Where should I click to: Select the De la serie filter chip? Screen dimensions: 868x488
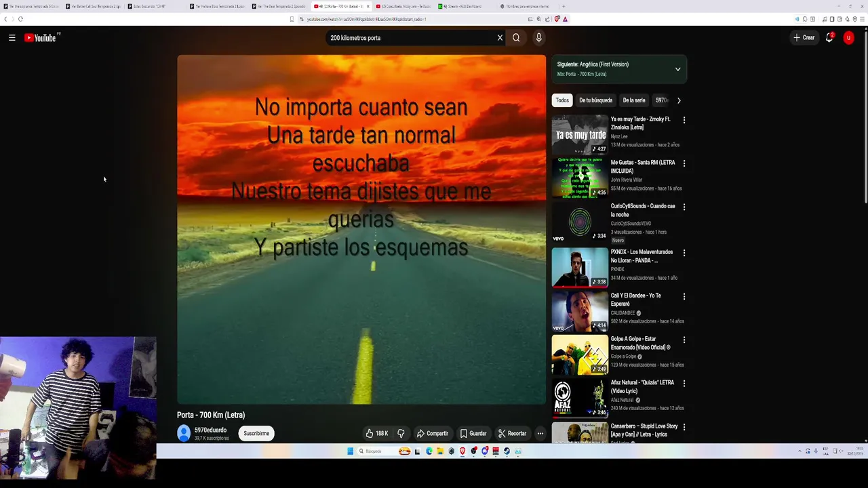pos(634,100)
